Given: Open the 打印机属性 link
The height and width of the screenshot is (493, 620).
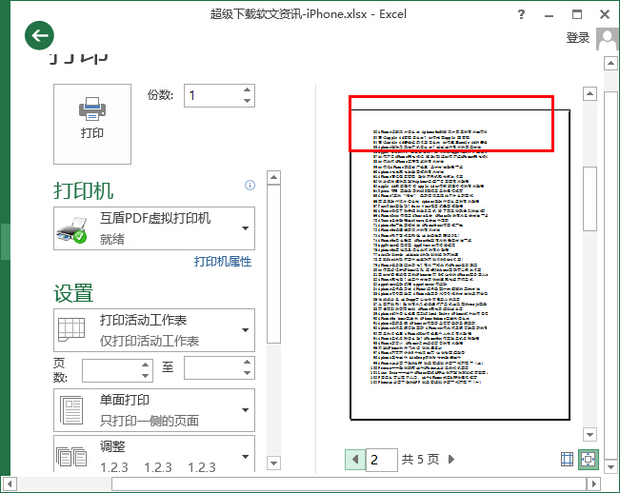Looking at the screenshot, I should coord(223,261).
